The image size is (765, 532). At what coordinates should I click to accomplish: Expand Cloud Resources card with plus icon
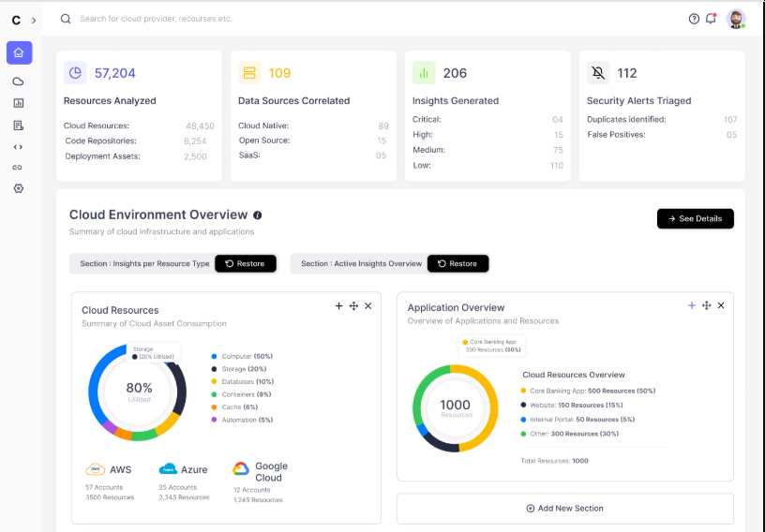click(x=338, y=306)
